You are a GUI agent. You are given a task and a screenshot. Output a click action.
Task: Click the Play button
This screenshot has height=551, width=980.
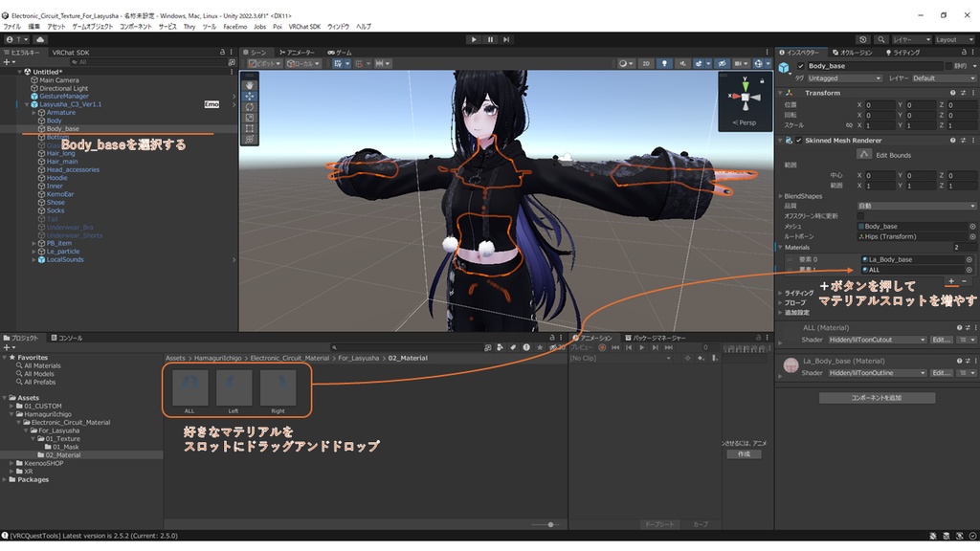[x=474, y=39]
